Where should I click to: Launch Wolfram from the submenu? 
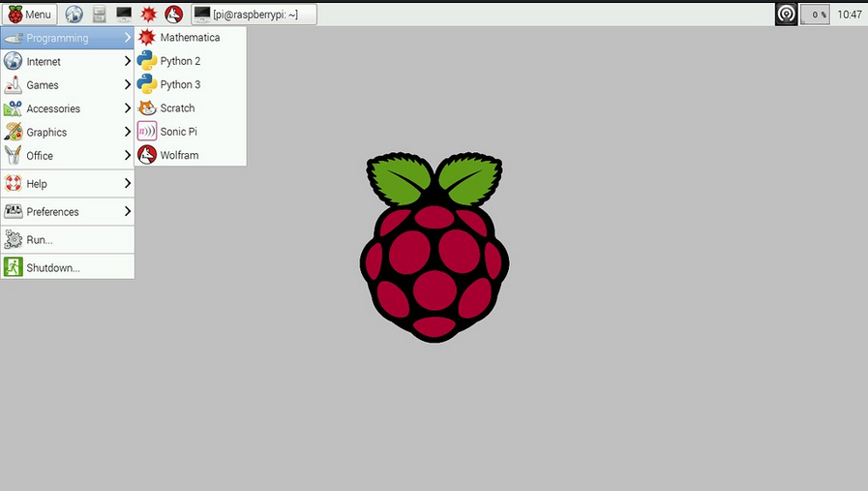pyautogui.click(x=191, y=155)
